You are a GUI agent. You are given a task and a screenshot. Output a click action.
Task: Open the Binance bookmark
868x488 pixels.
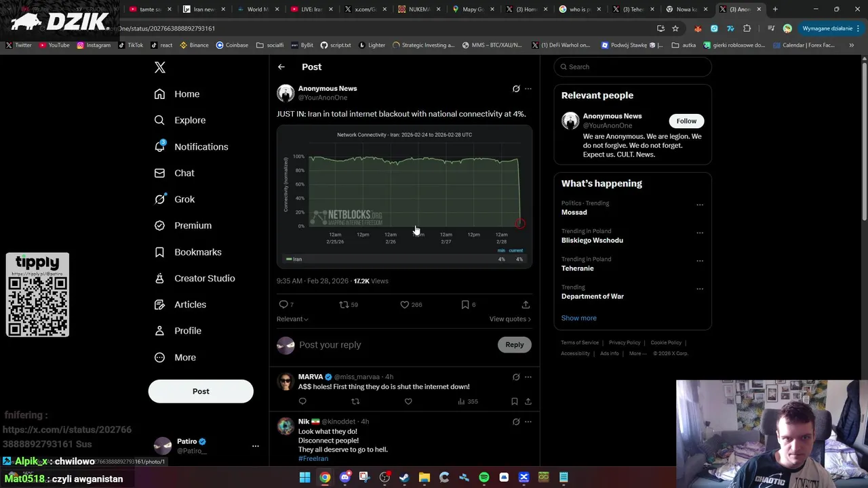194,45
